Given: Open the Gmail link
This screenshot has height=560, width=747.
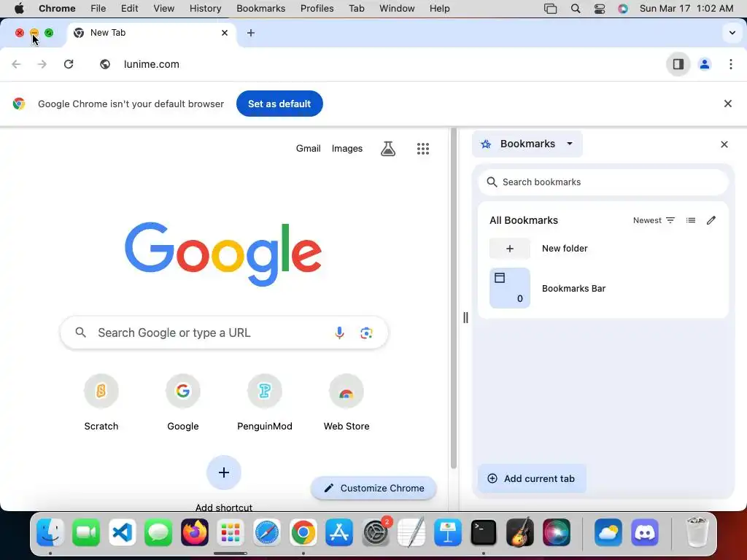Looking at the screenshot, I should click(x=309, y=149).
